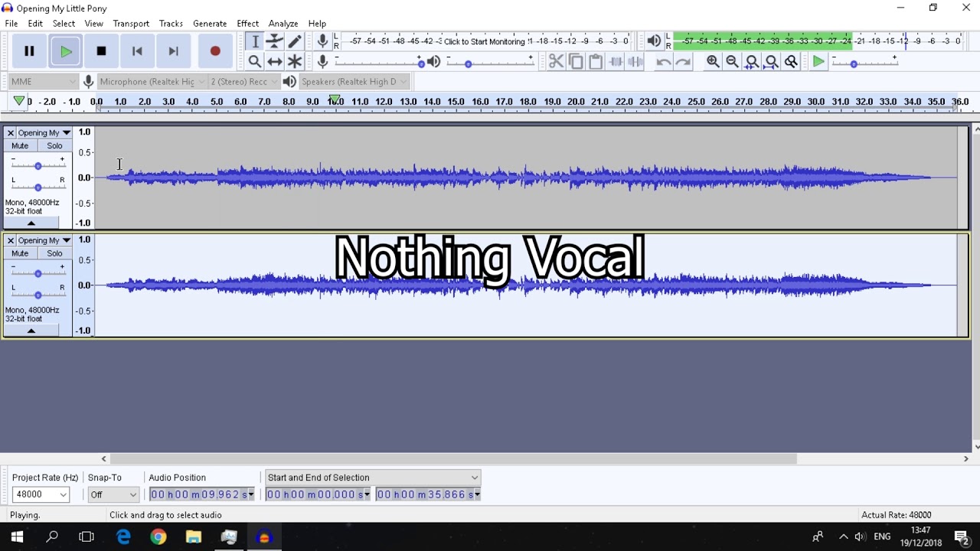Viewport: 980px width, 551px height.
Task: Click to Start Monitoring recording level
Action: [x=485, y=41]
